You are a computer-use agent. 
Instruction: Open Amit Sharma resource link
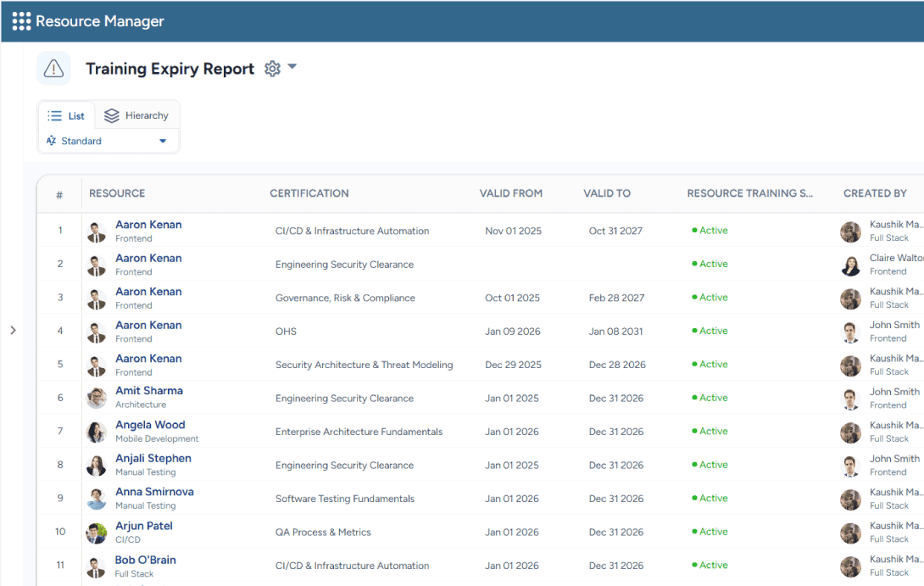click(x=149, y=391)
